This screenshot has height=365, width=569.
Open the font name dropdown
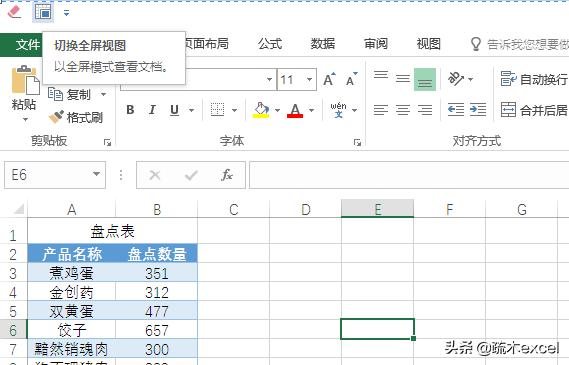(x=269, y=79)
